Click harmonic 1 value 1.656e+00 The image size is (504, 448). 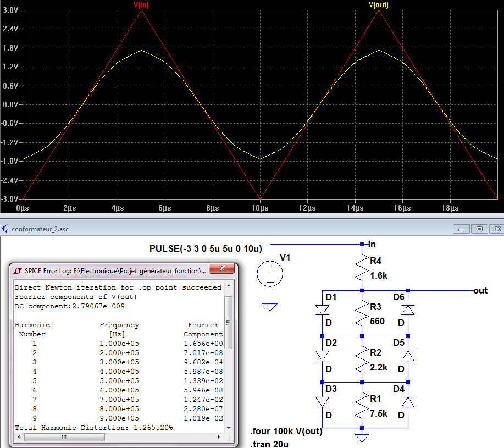[x=203, y=344]
